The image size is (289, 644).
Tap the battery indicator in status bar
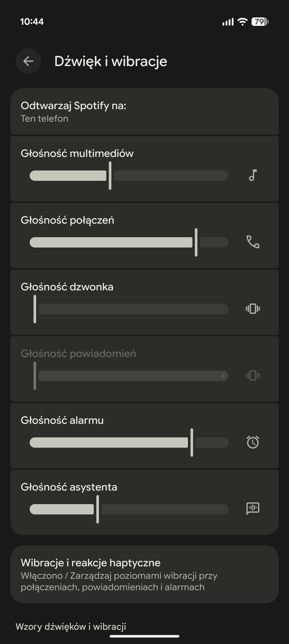(260, 22)
